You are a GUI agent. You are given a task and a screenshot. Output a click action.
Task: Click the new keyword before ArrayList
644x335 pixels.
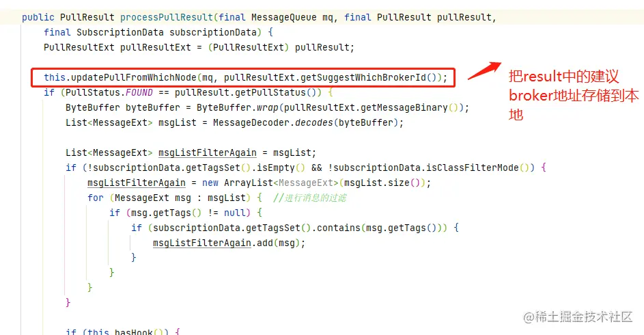pos(210,183)
